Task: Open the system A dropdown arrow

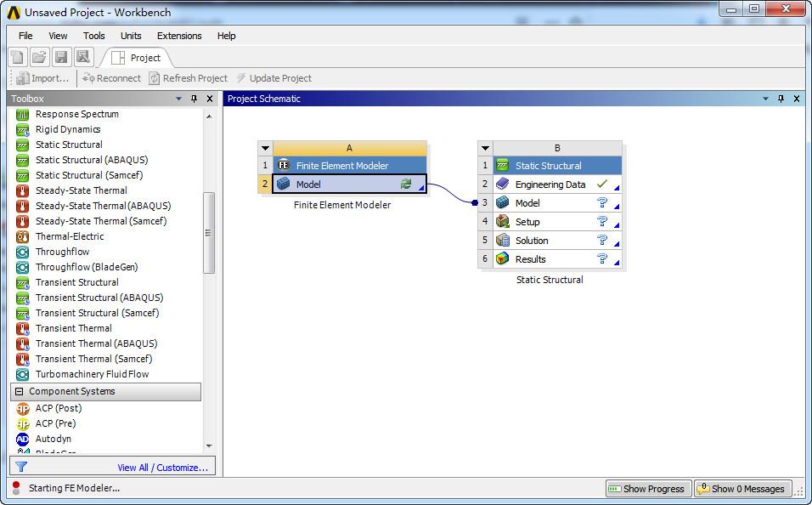Action: point(265,148)
